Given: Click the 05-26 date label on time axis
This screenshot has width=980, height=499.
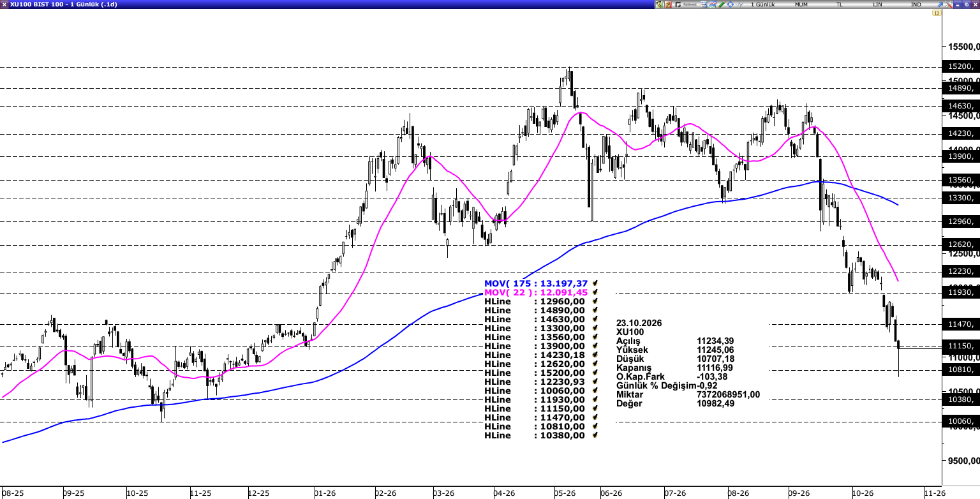Looking at the screenshot, I should tap(565, 493).
